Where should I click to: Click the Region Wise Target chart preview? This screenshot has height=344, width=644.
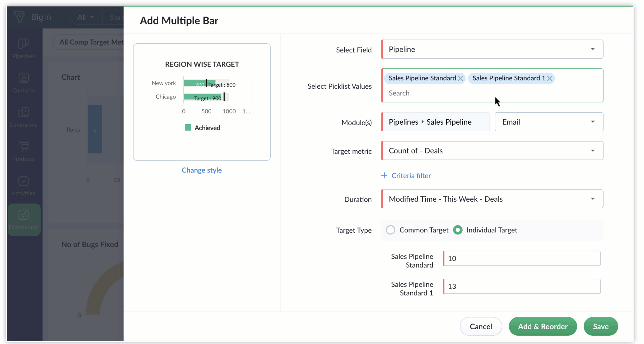[202, 102]
